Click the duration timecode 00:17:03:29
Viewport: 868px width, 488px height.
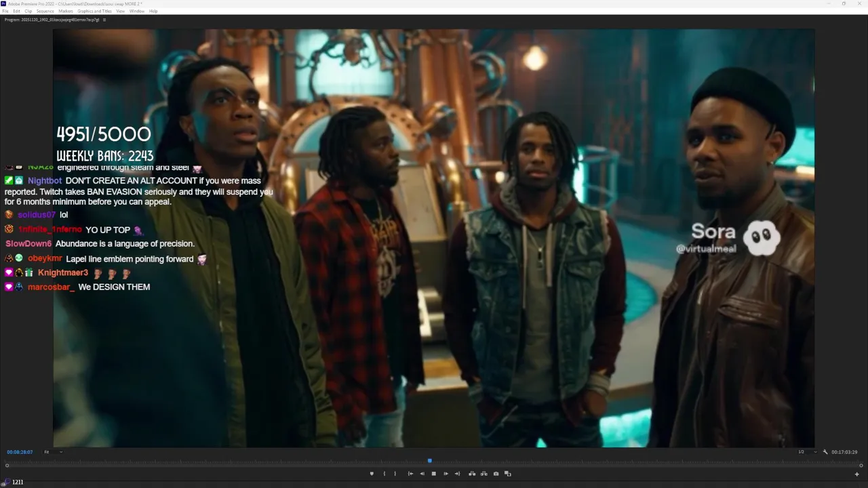[844, 452]
